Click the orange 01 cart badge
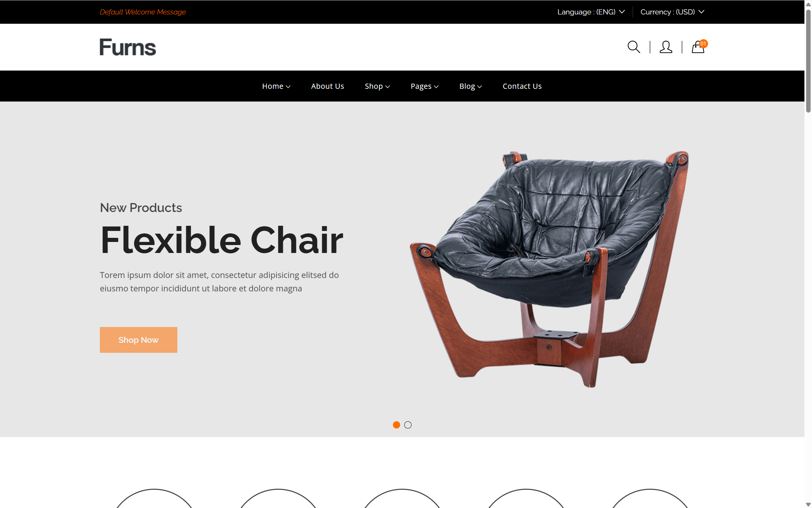 point(704,44)
